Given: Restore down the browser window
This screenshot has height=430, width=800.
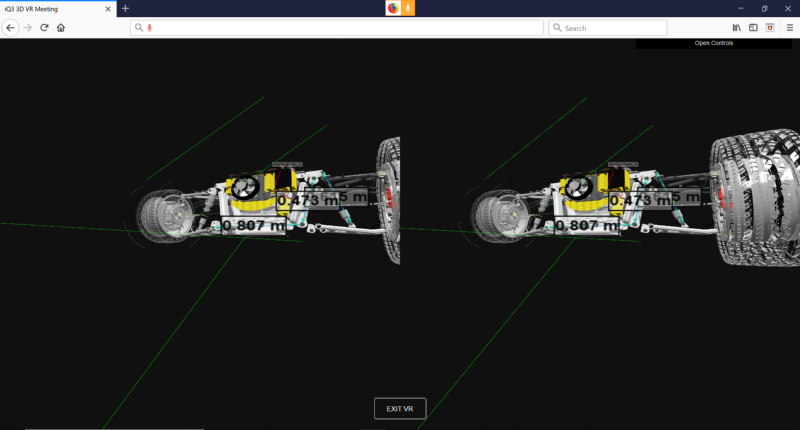Looking at the screenshot, I should [764, 8].
